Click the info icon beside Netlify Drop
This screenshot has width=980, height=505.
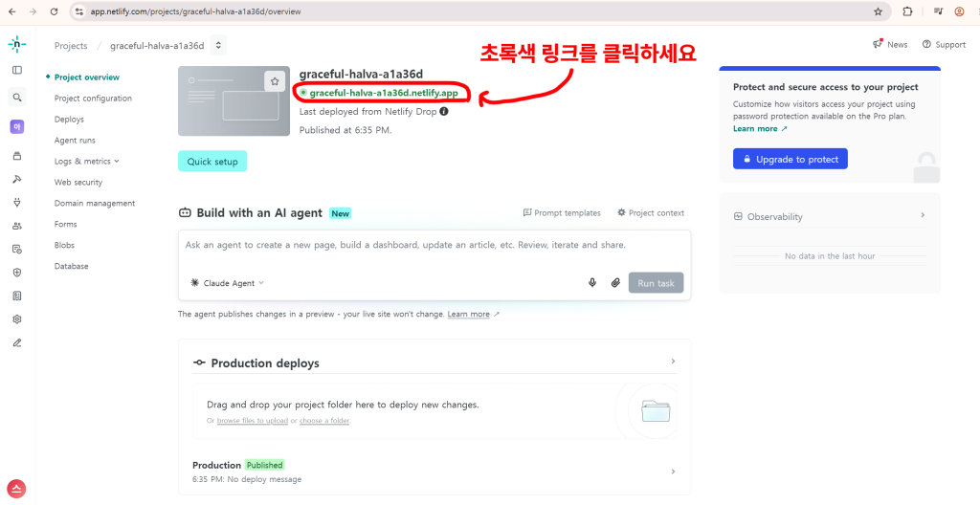[444, 111]
